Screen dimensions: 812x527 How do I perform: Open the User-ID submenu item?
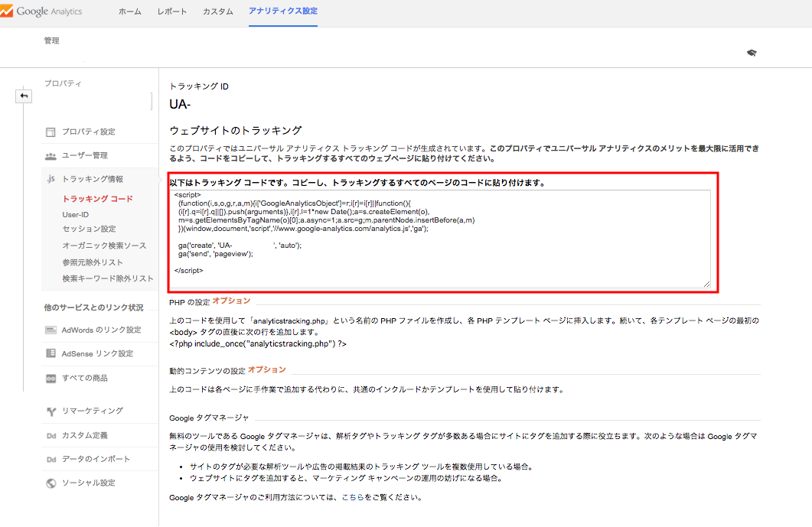click(x=76, y=214)
